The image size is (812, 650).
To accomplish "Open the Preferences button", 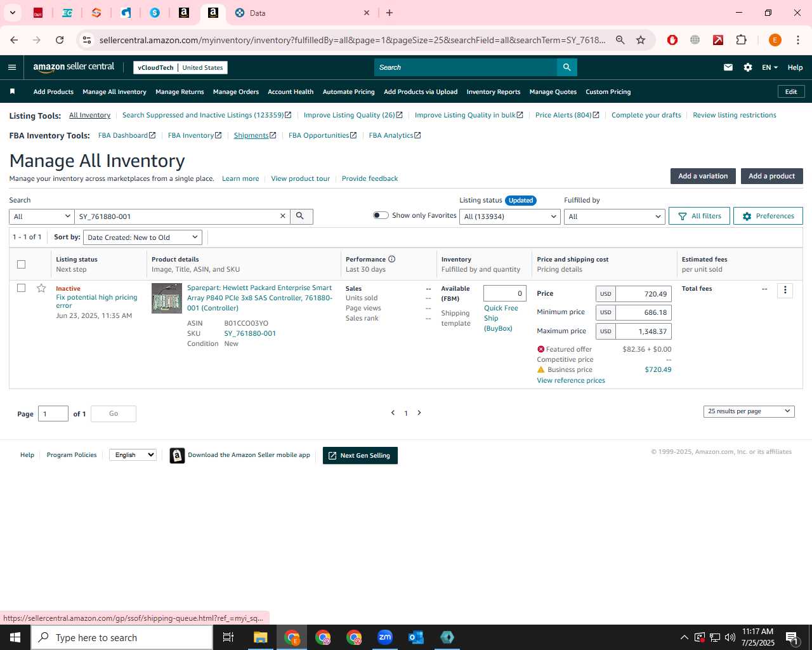I will [x=768, y=216].
